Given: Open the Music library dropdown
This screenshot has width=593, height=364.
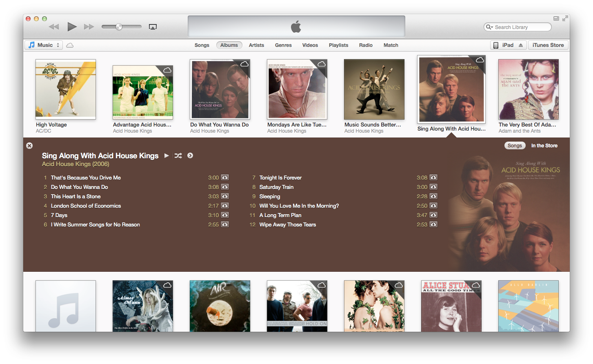Looking at the screenshot, I should pos(43,45).
